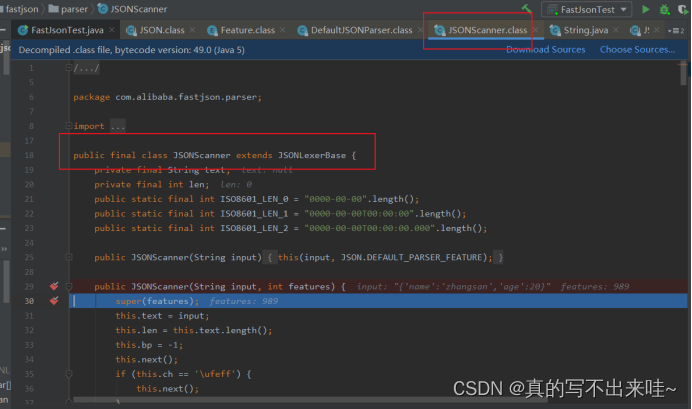
Task: Switch to the FastJsonTest.java tab
Action: [x=67, y=30]
